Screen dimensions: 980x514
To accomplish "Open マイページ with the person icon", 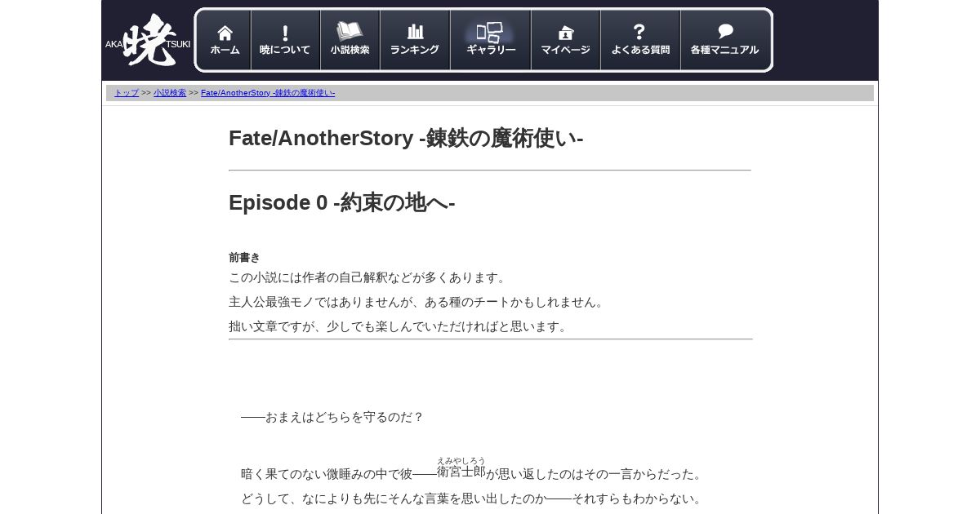I will 565,40.
